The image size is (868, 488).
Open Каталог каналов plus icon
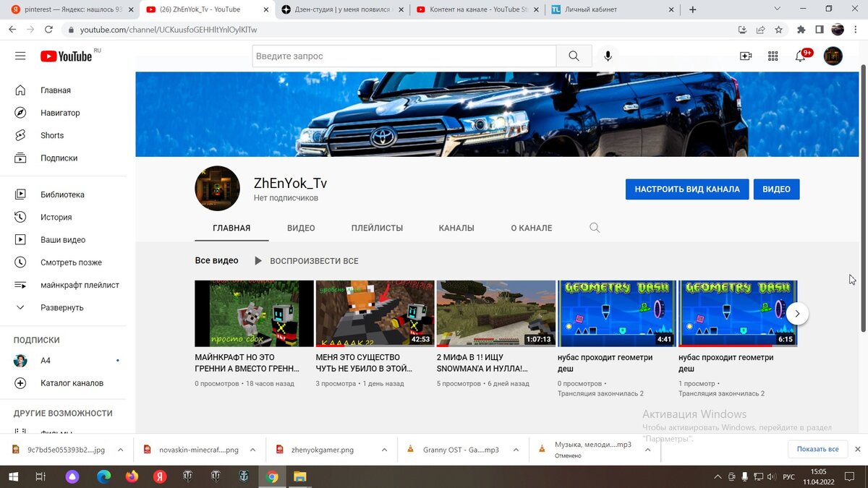(x=20, y=383)
